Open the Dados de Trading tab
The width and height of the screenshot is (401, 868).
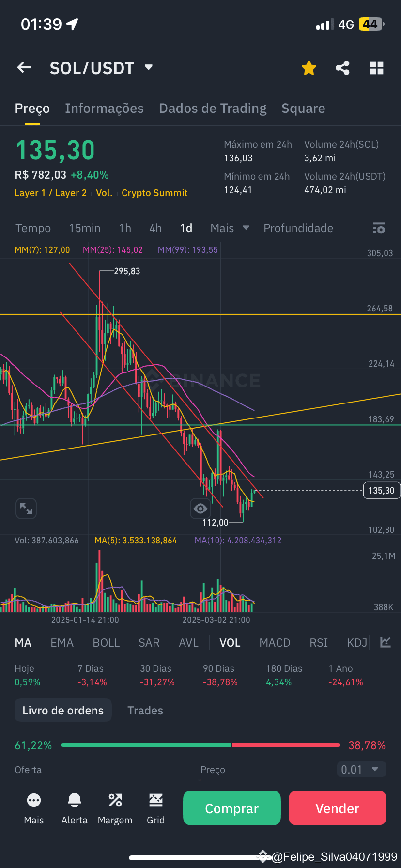tap(213, 108)
